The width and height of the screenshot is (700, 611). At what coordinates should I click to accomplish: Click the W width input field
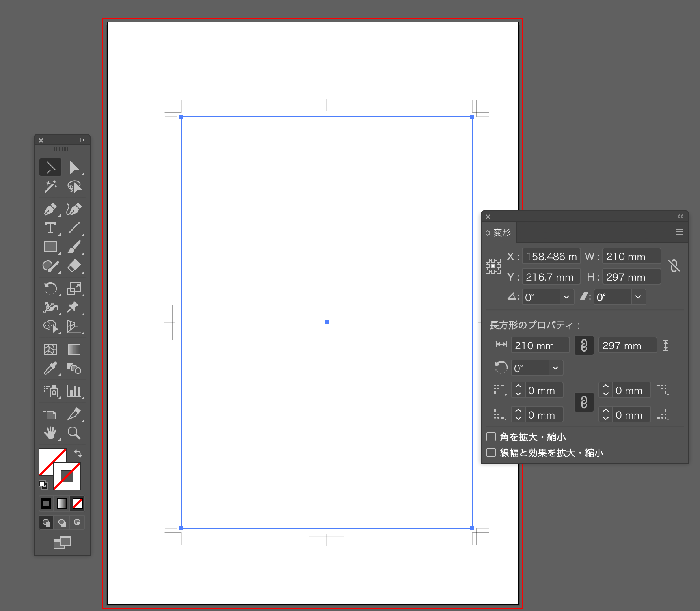[x=631, y=257]
